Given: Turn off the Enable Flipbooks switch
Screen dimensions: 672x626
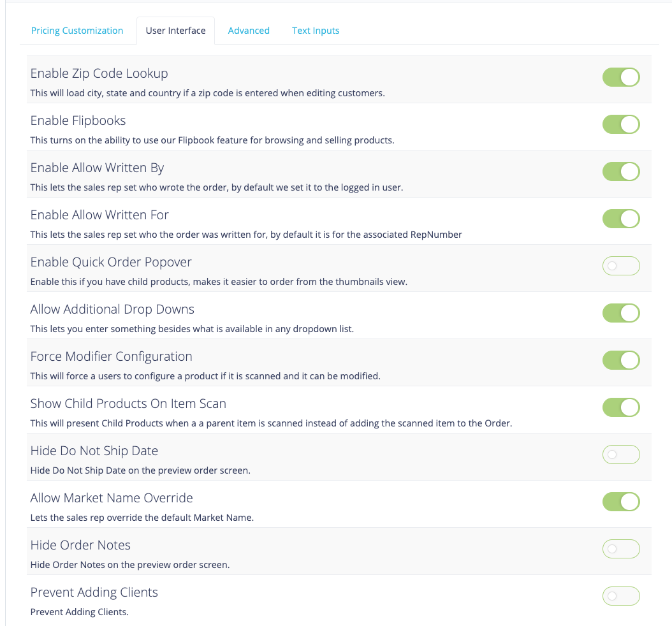Looking at the screenshot, I should point(621,124).
